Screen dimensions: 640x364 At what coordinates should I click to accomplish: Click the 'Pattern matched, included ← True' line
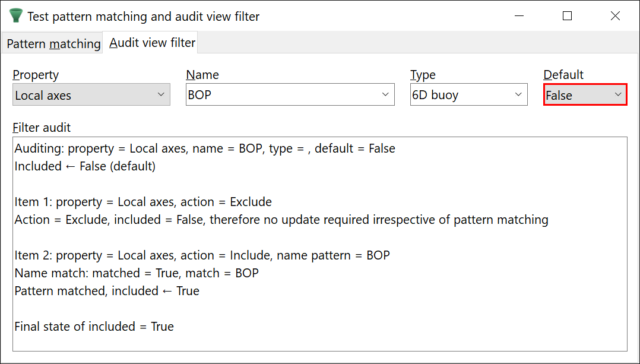coord(107,291)
